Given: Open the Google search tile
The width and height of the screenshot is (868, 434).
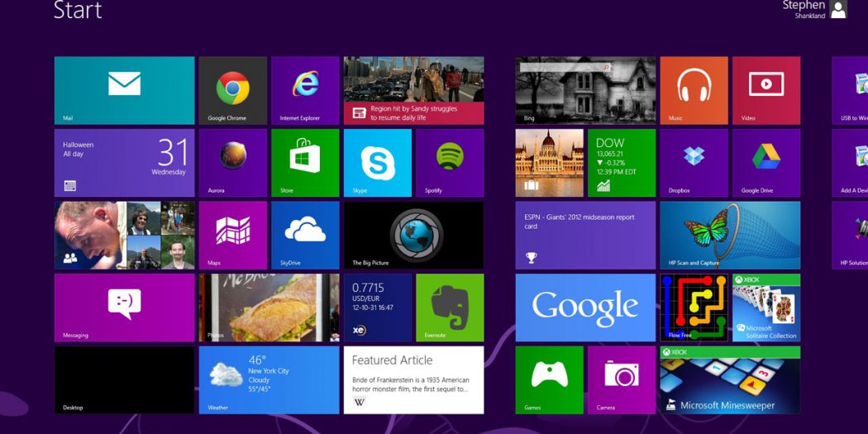Looking at the screenshot, I should (x=585, y=308).
